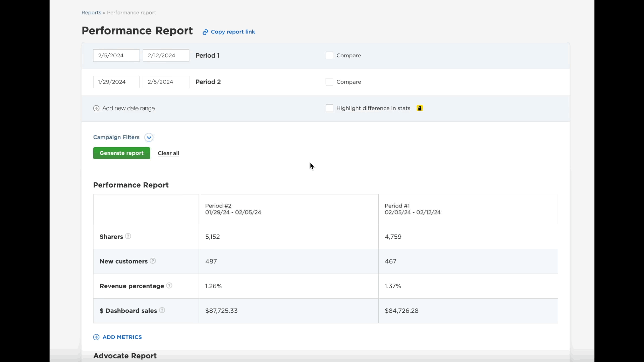The width and height of the screenshot is (644, 362).
Task: Click the Advocate Report heading
Action: pyautogui.click(x=125, y=356)
